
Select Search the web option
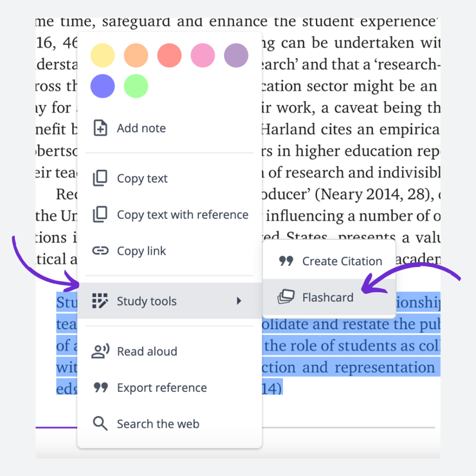pyautogui.click(x=169, y=424)
